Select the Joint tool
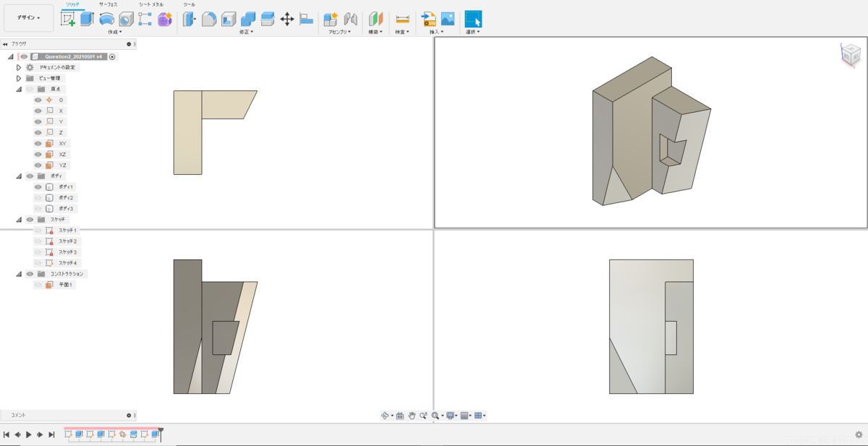Screen dimensions: 868x446 tap(350, 20)
